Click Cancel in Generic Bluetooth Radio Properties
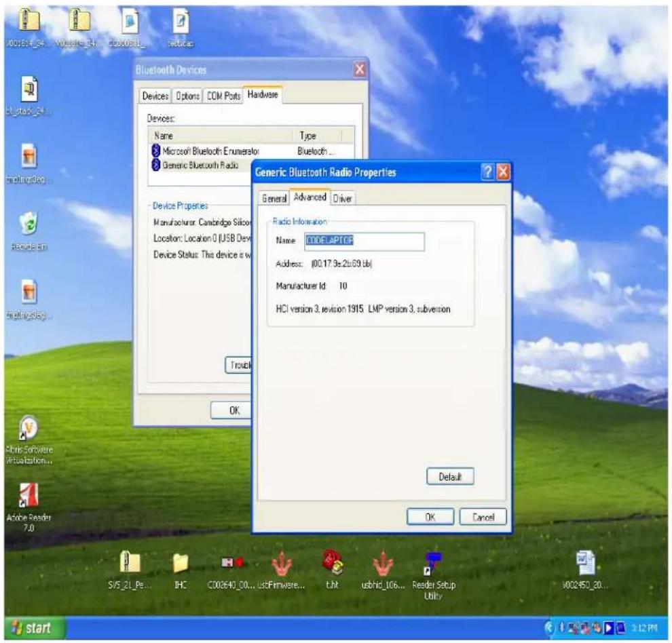This screenshot has height=643, width=672. 483,517
